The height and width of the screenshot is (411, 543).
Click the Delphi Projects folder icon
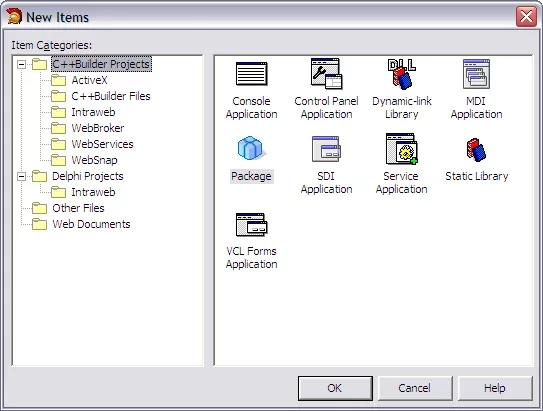[39, 176]
